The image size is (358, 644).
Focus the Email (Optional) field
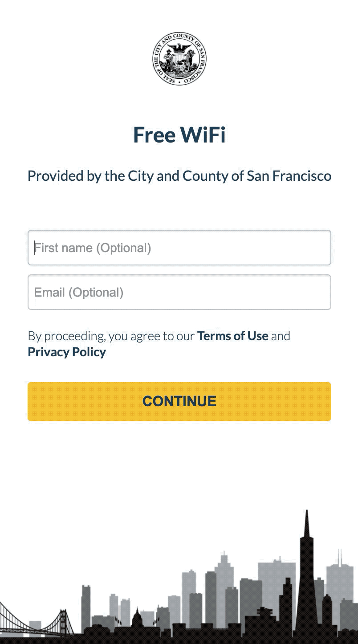click(x=179, y=292)
